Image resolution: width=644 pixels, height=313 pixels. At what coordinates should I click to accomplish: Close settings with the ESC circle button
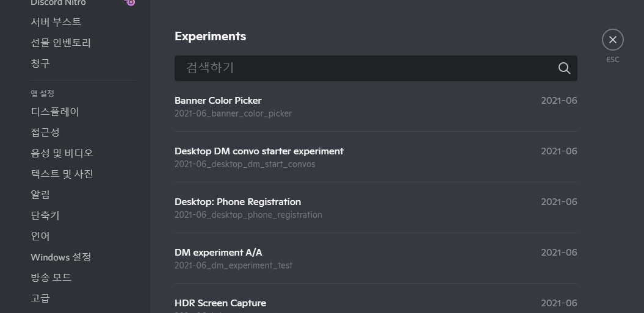click(x=613, y=40)
